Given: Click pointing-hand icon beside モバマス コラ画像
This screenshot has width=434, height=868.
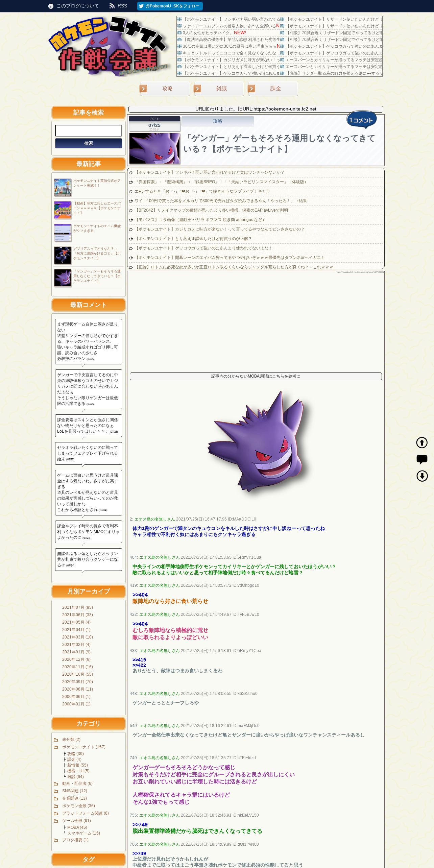Looking at the screenshot, I should (x=131, y=220).
